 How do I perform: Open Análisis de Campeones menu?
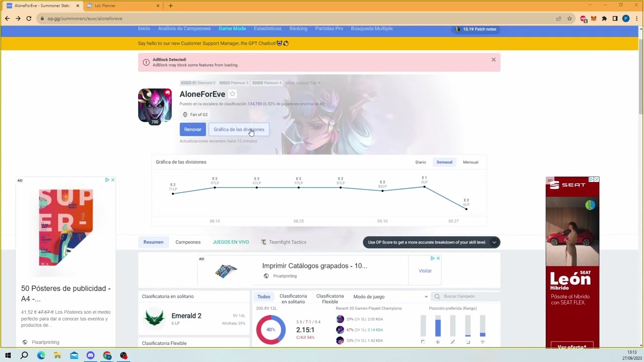click(x=184, y=29)
